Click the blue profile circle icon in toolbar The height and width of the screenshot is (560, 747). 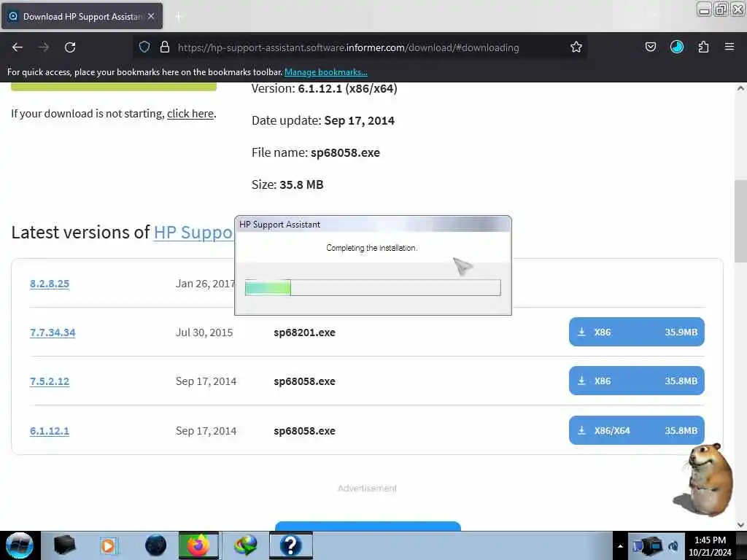(676, 47)
